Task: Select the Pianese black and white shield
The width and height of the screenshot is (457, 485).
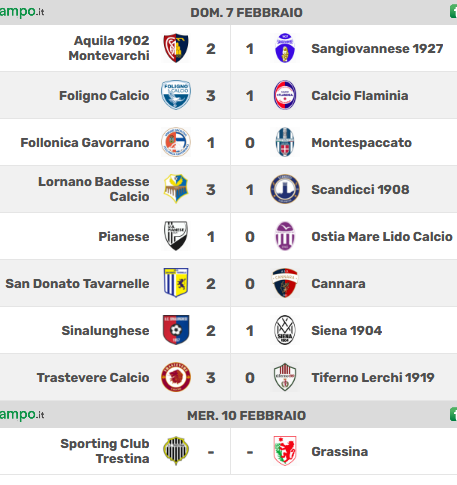Action: click(x=176, y=236)
